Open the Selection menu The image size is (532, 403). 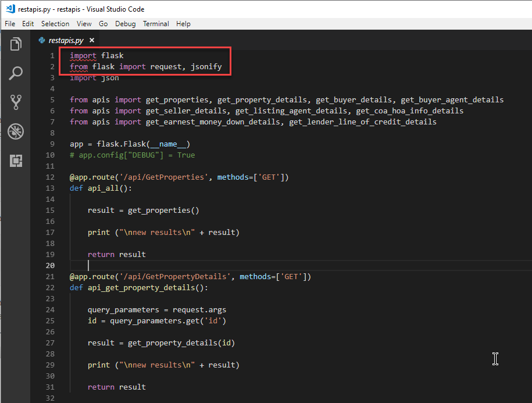pos(55,24)
